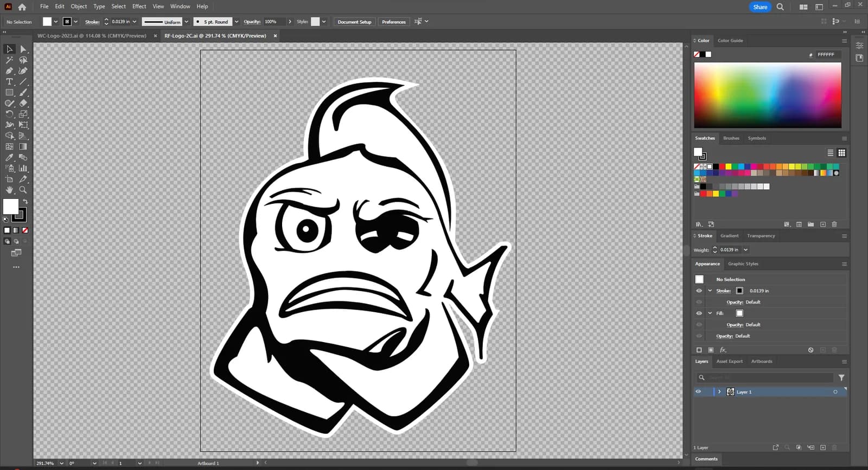Toggle Stroke visibility in Appearance panel
The height and width of the screenshot is (470, 868).
click(x=699, y=291)
